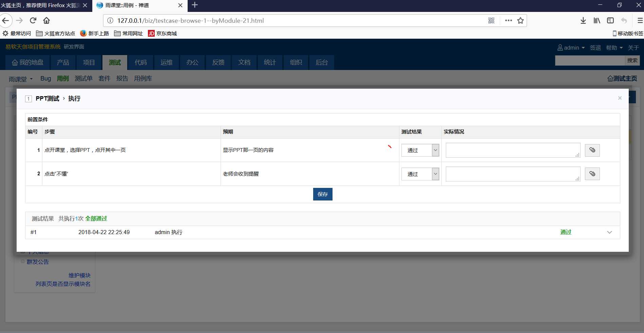The image size is (644, 333).
Task: Open the QR code icon in address bar
Action: point(491,20)
